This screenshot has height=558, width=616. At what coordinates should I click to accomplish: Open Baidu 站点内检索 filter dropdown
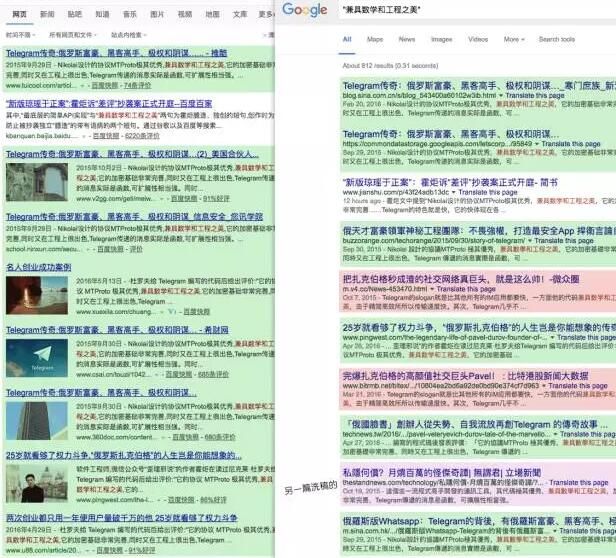pyautogui.click(x=128, y=35)
